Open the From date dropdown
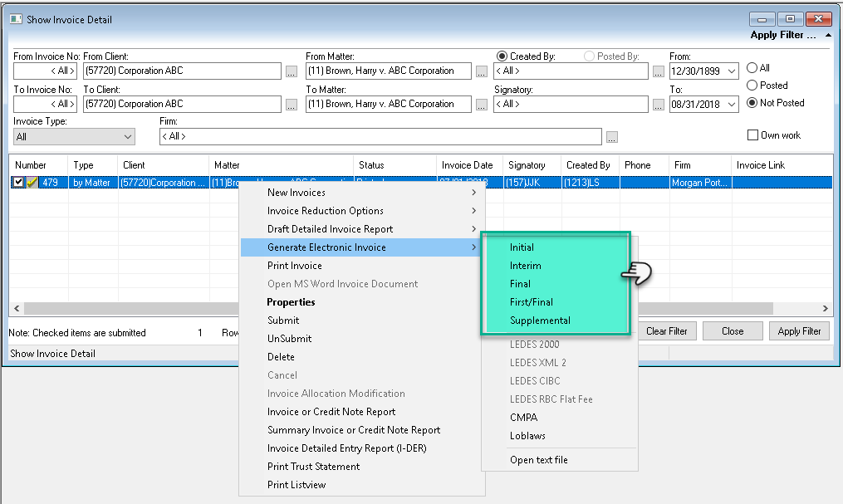 [731, 71]
